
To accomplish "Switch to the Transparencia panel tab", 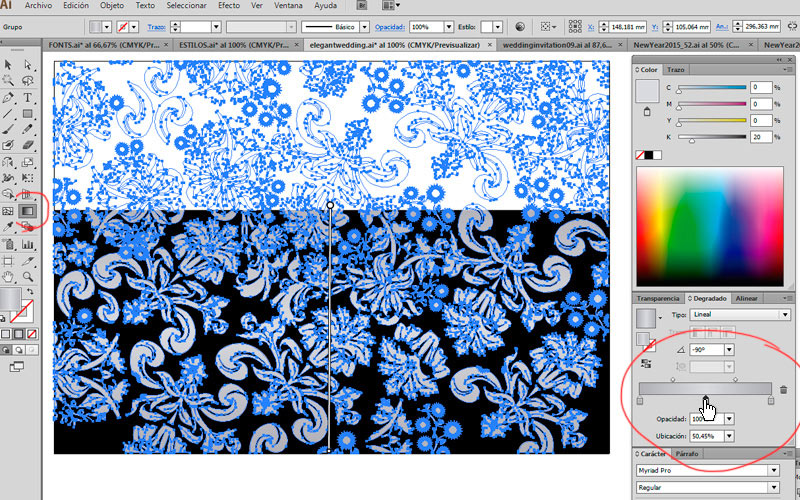I will coord(658,298).
